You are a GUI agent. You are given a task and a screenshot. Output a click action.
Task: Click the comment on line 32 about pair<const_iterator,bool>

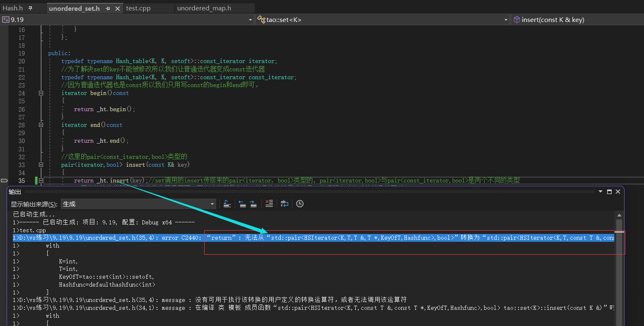tap(124, 157)
